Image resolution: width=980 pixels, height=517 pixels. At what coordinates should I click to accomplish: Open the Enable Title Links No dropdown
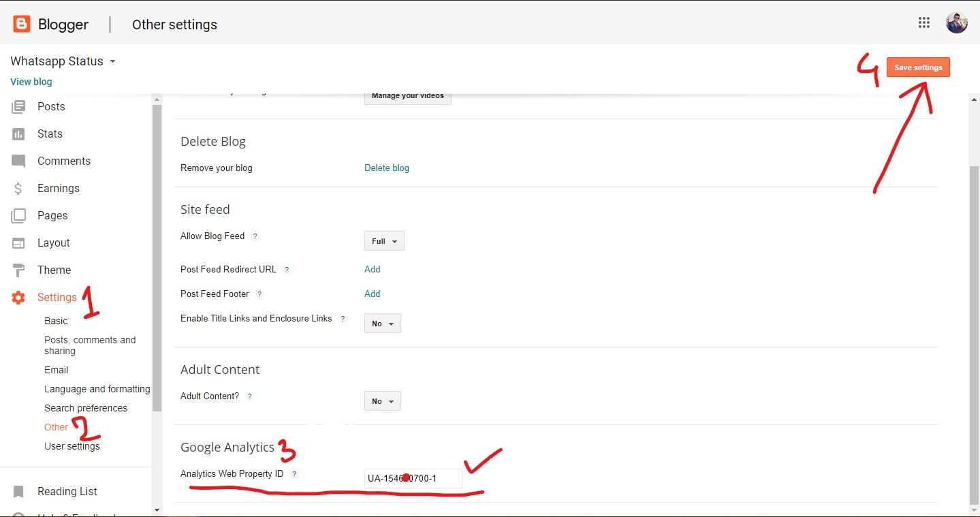tap(383, 324)
